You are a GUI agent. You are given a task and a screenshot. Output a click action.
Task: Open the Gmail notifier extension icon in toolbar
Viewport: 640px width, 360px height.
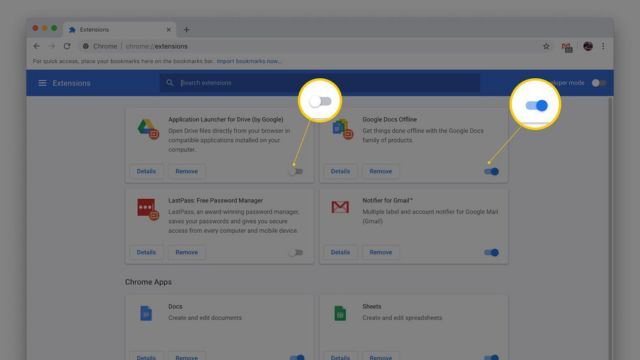point(567,47)
